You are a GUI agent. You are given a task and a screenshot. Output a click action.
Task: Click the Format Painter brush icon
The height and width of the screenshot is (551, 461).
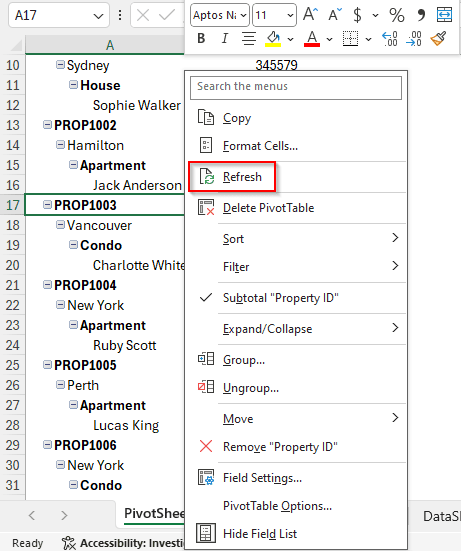[439, 38]
